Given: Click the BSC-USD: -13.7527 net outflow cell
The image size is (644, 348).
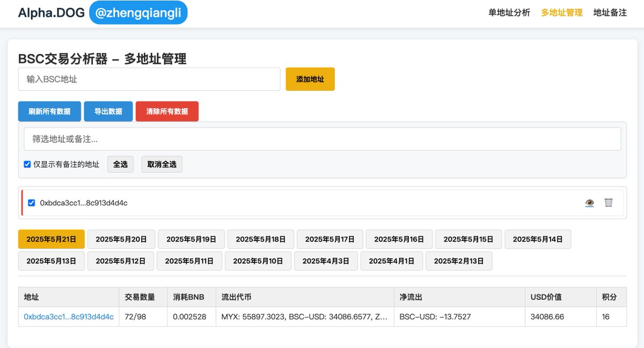Looking at the screenshot, I should [x=459, y=317].
